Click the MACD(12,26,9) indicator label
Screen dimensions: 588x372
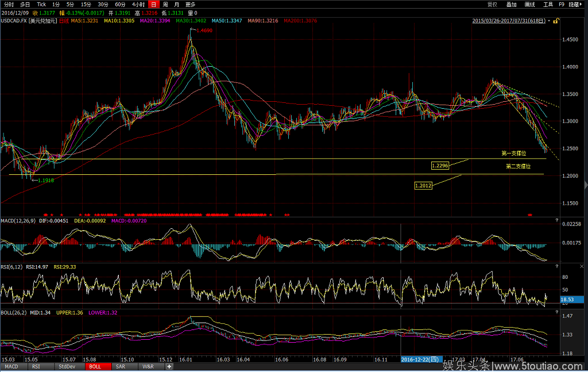[18, 221]
